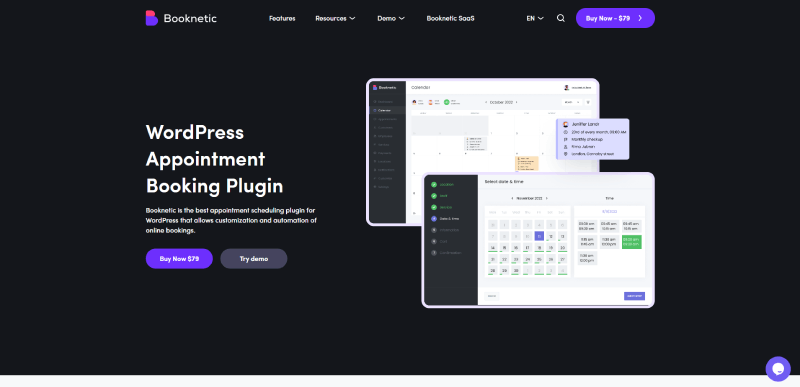Screen dimensions: 800x387
Task: Open the search magnifier icon
Action: pos(561,18)
